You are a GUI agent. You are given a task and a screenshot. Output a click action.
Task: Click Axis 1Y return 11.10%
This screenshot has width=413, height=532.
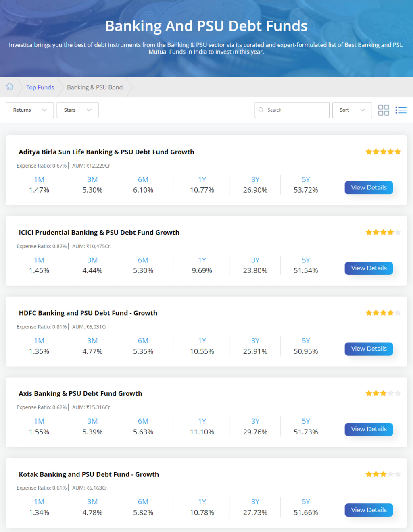(202, 432)
